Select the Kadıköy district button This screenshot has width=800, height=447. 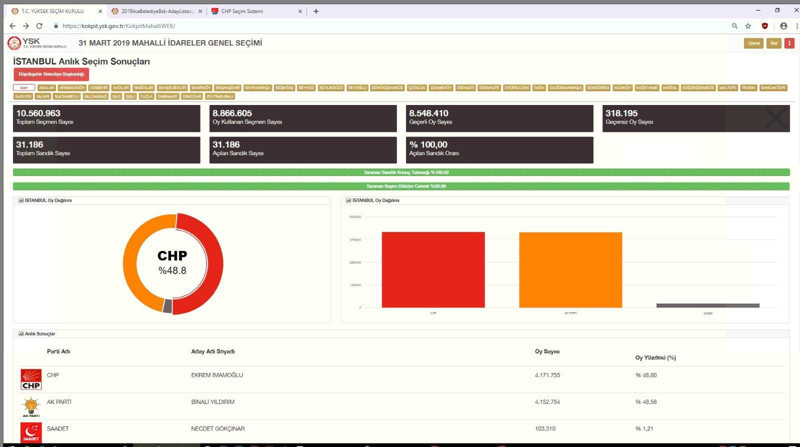point(622,88)
